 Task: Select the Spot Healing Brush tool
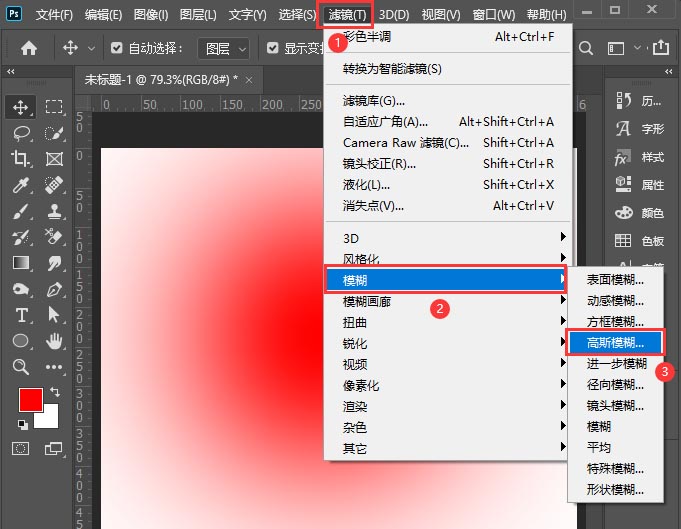coord(54,185)
